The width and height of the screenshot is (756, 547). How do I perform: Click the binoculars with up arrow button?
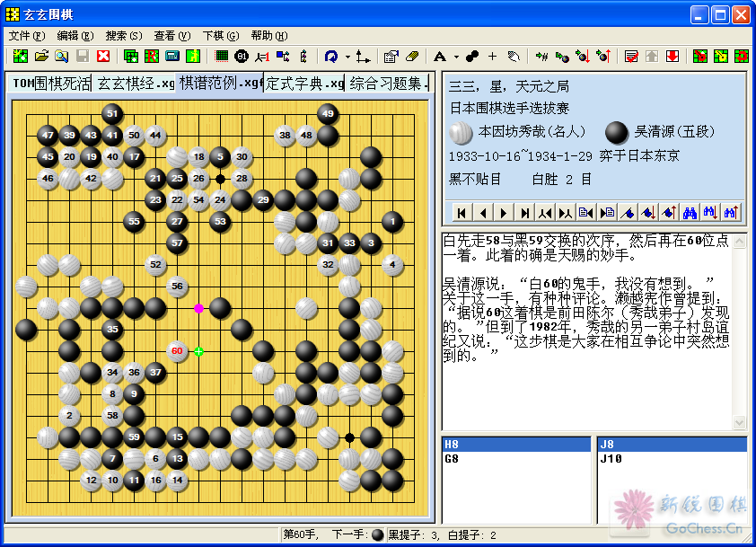pyautogui.click(x=732, y=213)
